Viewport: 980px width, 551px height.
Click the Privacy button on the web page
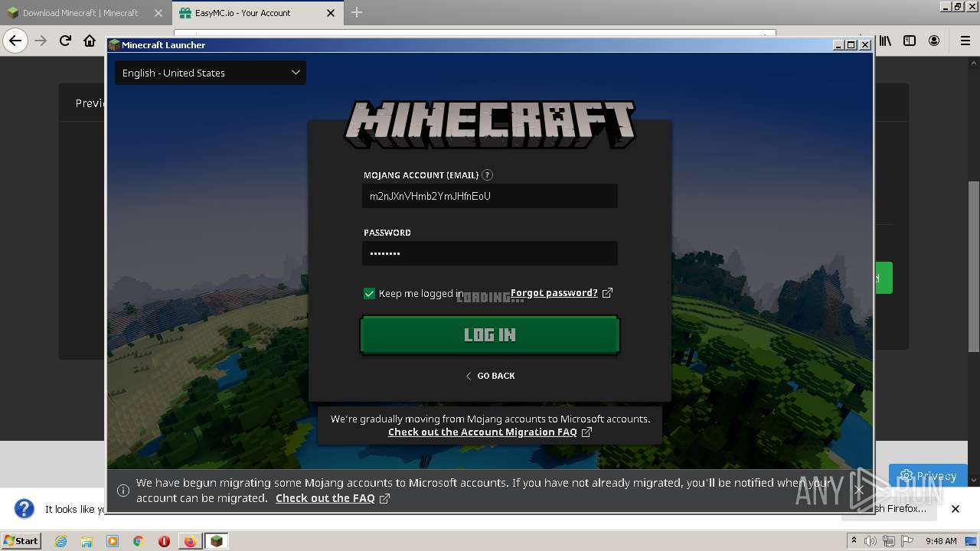(x=929, y=476)
